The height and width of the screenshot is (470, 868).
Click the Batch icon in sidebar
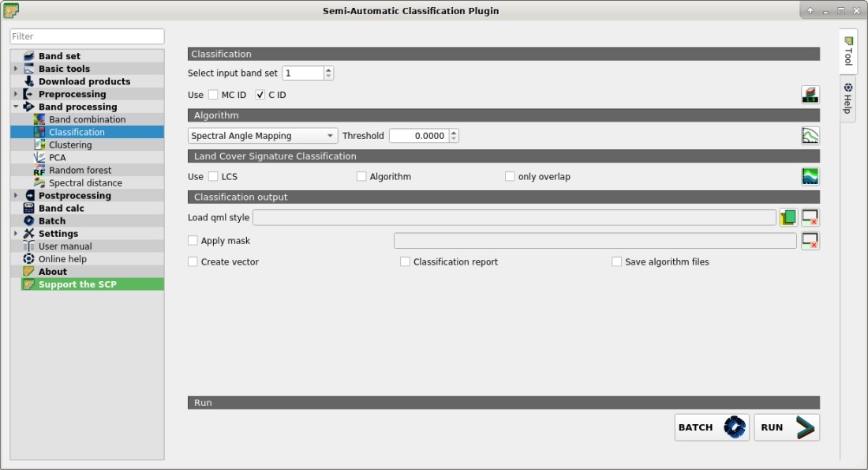[x=28, y=221]
